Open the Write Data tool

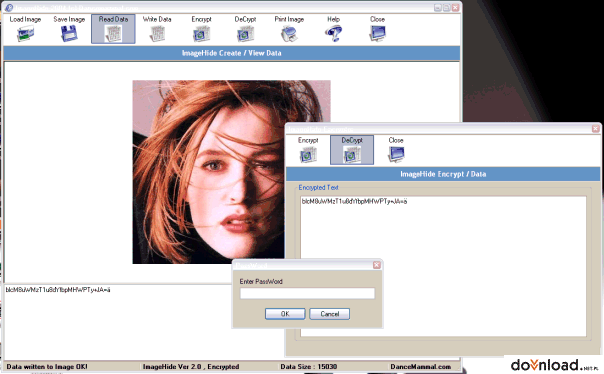point(157,29)
